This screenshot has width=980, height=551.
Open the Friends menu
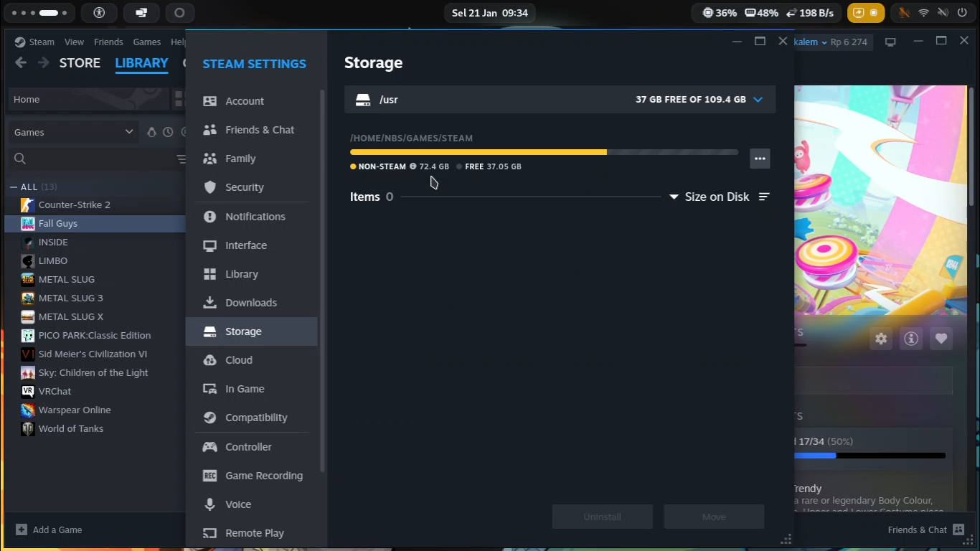[108, 42]
